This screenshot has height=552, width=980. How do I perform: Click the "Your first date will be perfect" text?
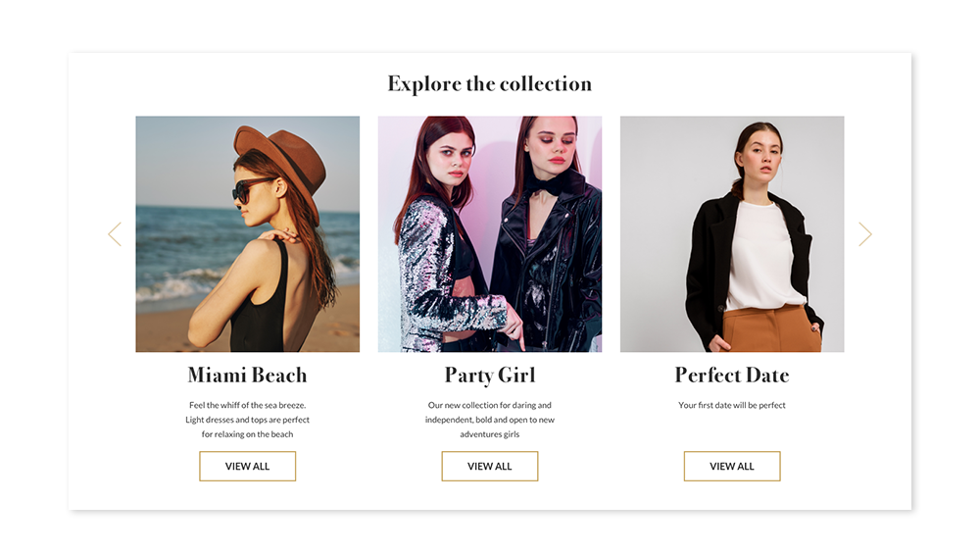click(732, 405)
